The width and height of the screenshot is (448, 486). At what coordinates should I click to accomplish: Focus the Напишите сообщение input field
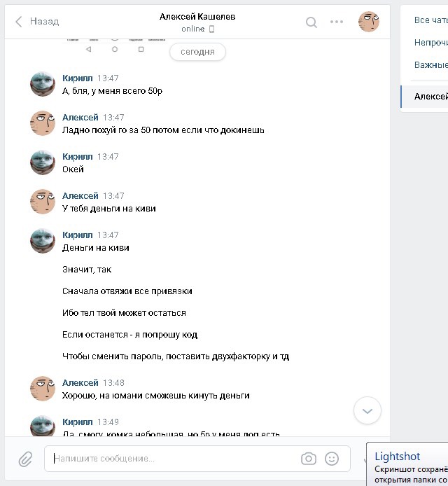pyautogui.click(x=174, y=459)
